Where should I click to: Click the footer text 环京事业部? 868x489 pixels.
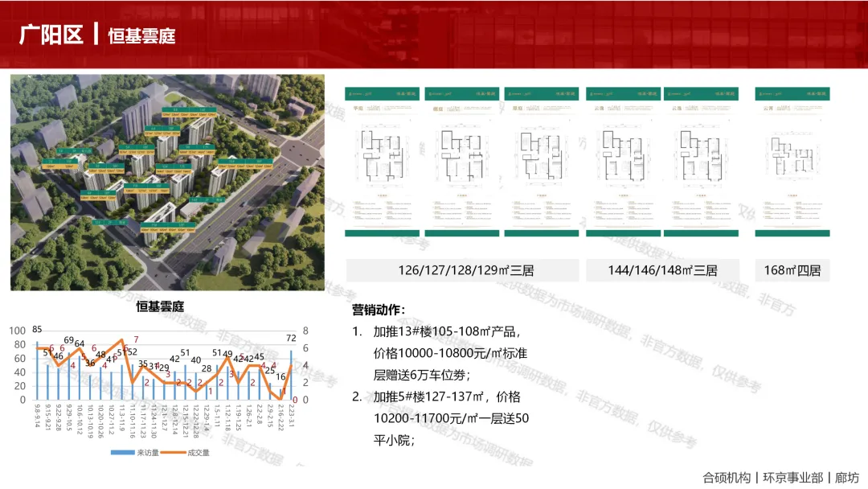coord(793,478)
